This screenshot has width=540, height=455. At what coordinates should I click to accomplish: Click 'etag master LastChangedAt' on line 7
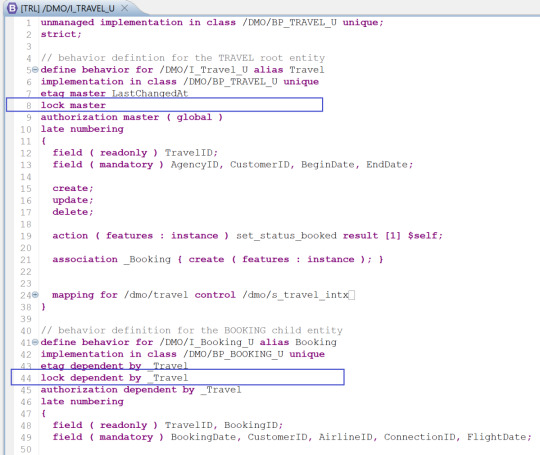[114, 93]
